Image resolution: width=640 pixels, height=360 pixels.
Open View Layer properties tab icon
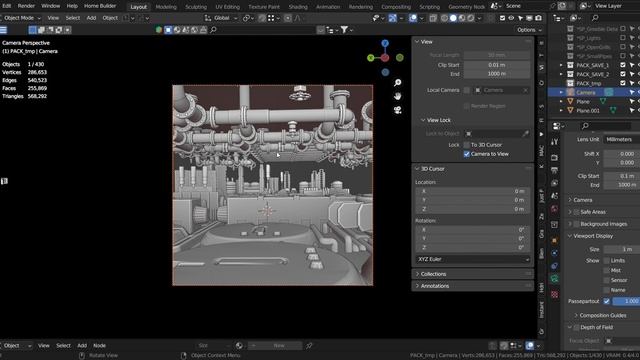click(554, 183)
